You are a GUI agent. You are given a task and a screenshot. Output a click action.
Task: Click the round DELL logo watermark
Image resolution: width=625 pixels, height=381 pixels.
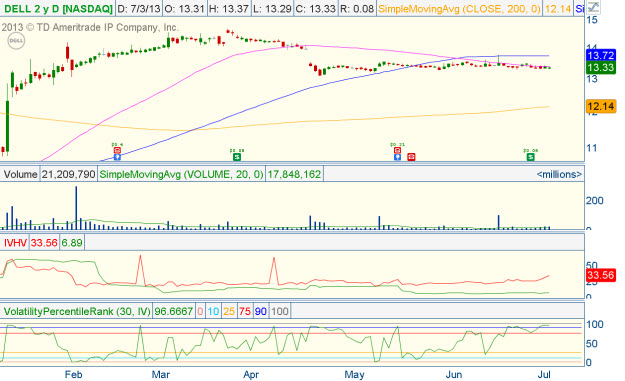click(x=16, y=41)
